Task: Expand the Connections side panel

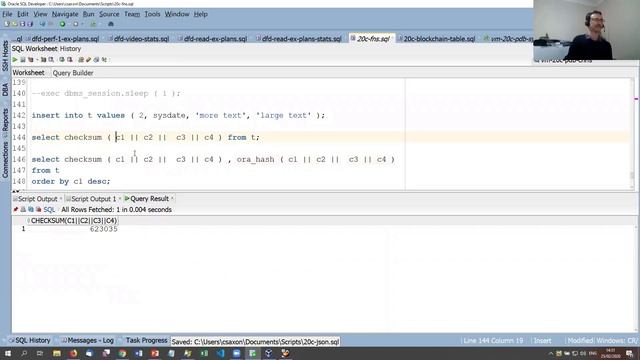Action: [5, 160]
